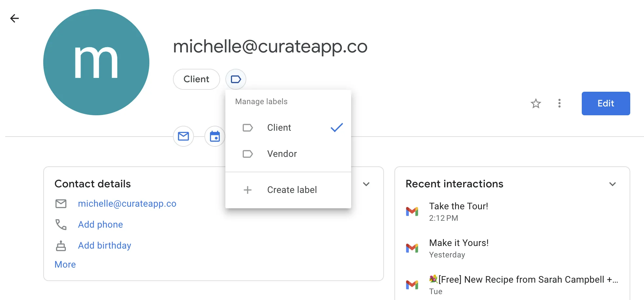
Task: Go back using the left arrow
Action: 14,18
